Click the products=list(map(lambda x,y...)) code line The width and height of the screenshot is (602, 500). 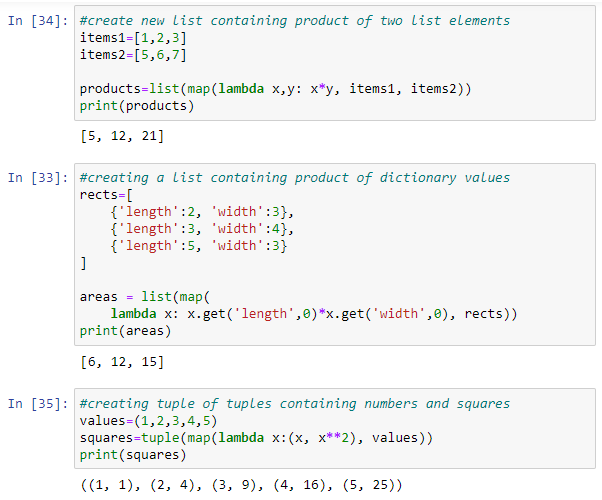coord(275,88)
